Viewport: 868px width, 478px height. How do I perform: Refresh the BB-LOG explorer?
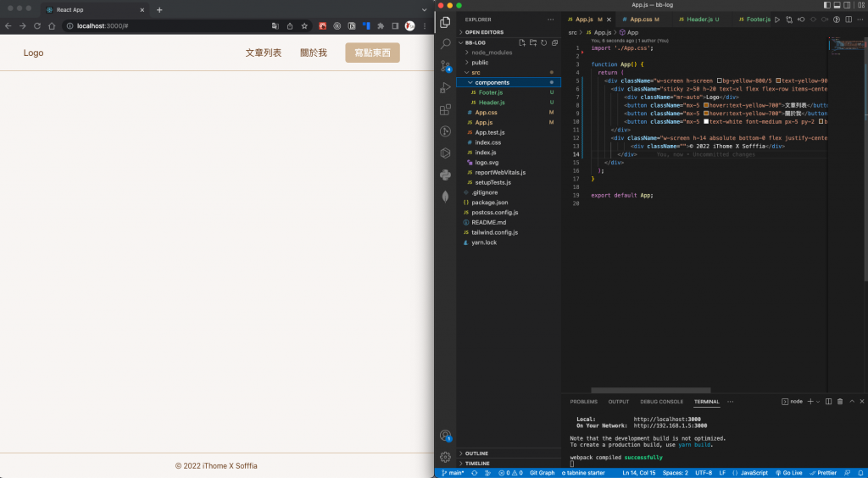point(543,42)
